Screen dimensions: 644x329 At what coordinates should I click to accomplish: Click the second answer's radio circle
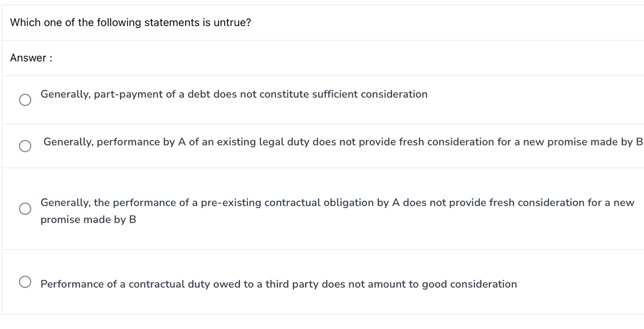tap(25, 146)
